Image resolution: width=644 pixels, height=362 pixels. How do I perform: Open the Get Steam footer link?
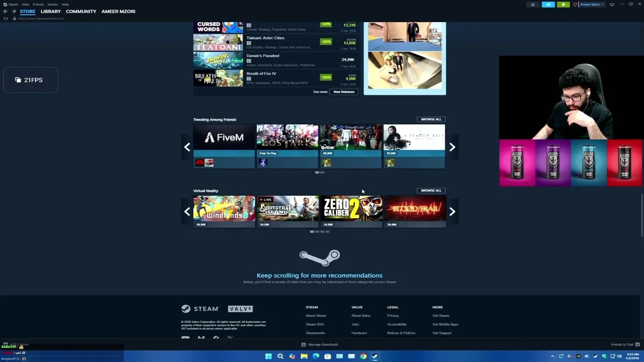point(441,316)
